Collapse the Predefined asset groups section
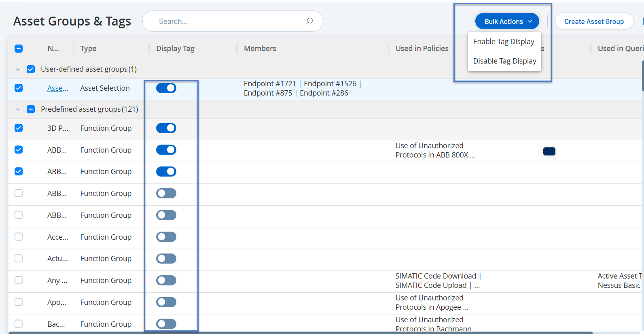The height and width of the screenshot is (334, 644). (x=17, y=109)
